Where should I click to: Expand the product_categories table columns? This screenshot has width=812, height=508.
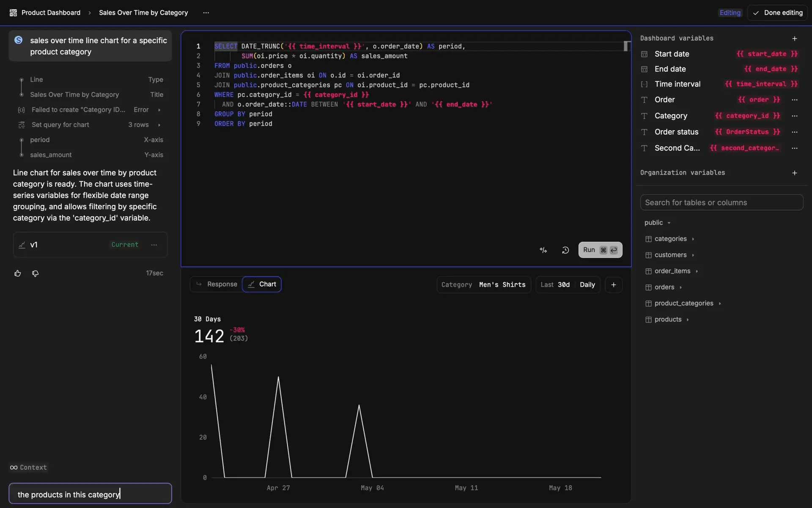point(720,304)
